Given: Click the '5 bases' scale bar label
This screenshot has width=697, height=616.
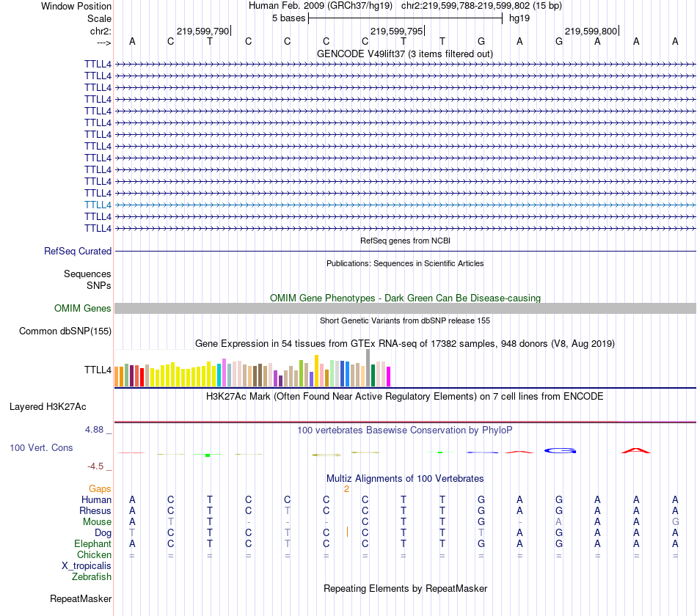Looking at the screenshot, I should coord(289,18).
